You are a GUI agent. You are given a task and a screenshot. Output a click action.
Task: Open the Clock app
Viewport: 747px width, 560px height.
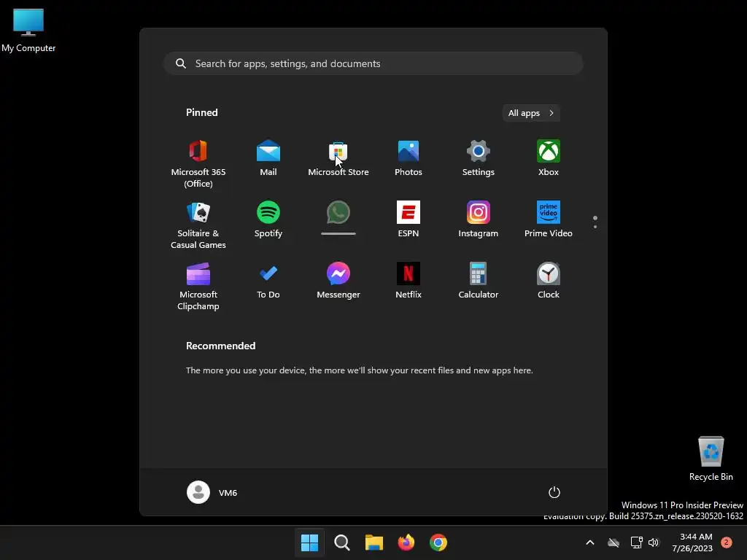pos(549,281)
